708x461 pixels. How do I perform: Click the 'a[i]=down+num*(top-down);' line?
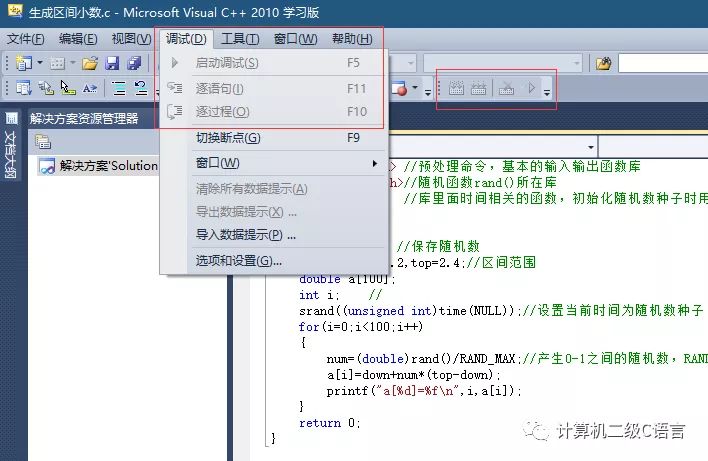pos(414,375)
